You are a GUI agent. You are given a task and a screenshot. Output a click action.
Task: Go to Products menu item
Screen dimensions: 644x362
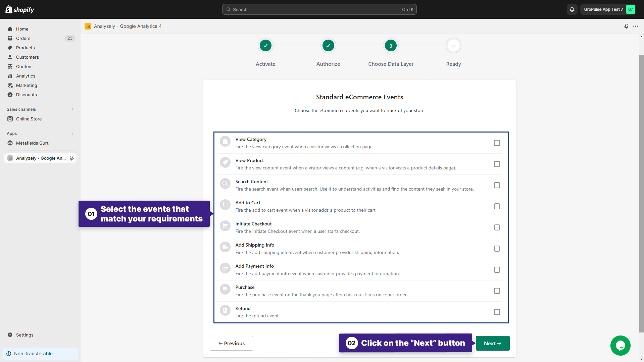[40, 48]
